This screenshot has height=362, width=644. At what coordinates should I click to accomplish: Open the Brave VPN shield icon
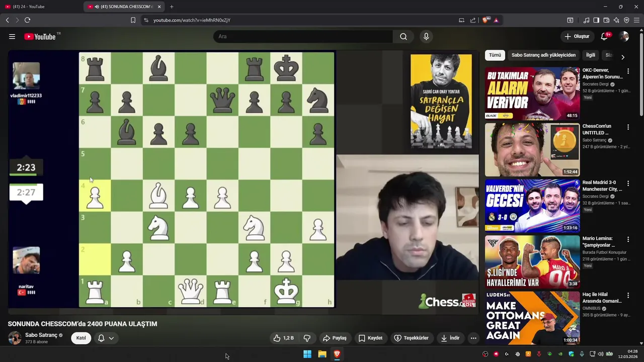626,20
